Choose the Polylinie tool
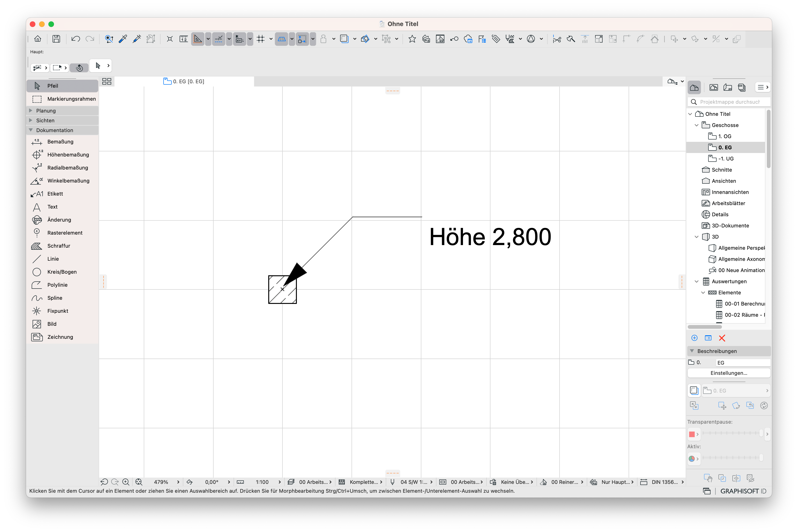Image resolution: width=798 pixels, height=532 pixels. point(62,285)
